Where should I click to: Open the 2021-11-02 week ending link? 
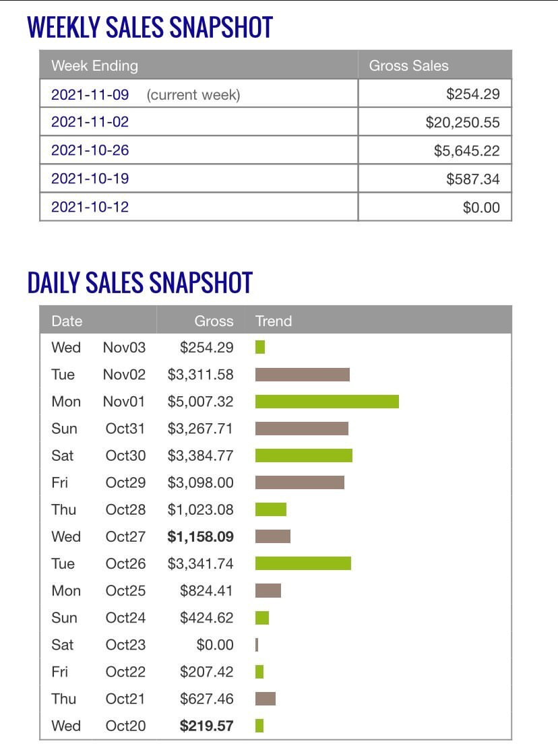tap(90, 121)
